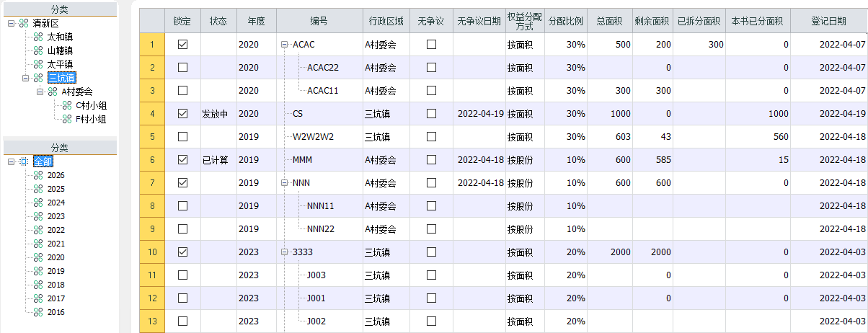
Task: Click the 登记日期 column header
Action: pos(829,21)
